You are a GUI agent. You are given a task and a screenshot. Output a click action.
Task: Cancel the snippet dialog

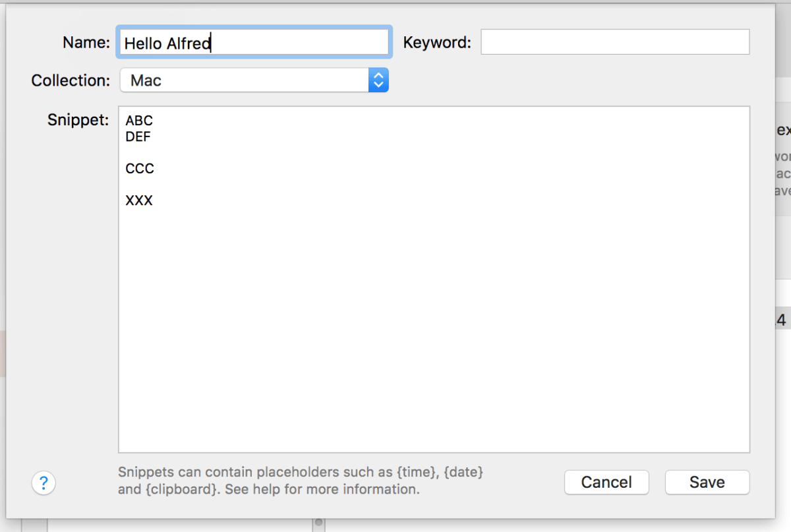(x=606, y=482)
